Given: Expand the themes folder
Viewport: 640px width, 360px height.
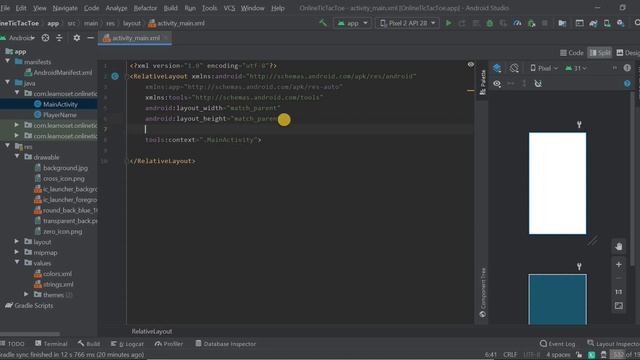Looking at the screenshot, I should [27, 294].
